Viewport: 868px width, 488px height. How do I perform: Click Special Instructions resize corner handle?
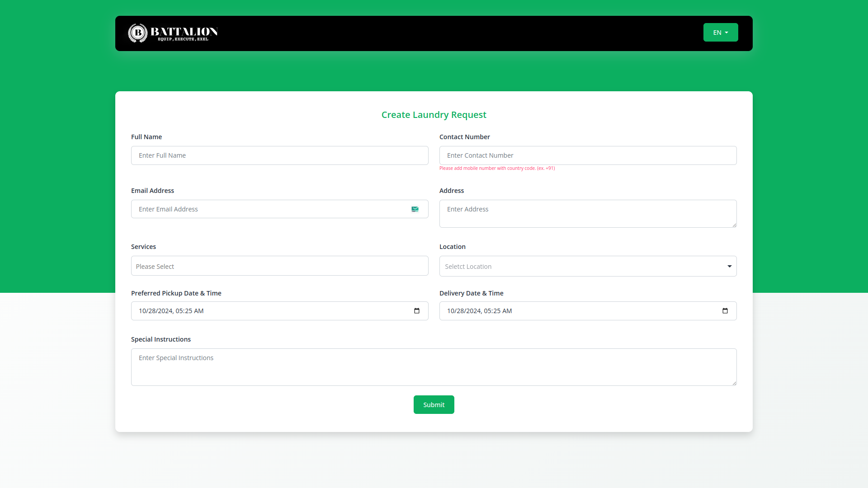[x=734, y=383]
